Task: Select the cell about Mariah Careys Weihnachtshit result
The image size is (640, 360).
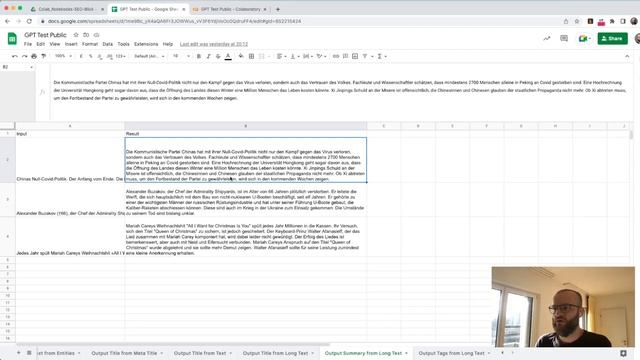Action: tap(246, 237)
